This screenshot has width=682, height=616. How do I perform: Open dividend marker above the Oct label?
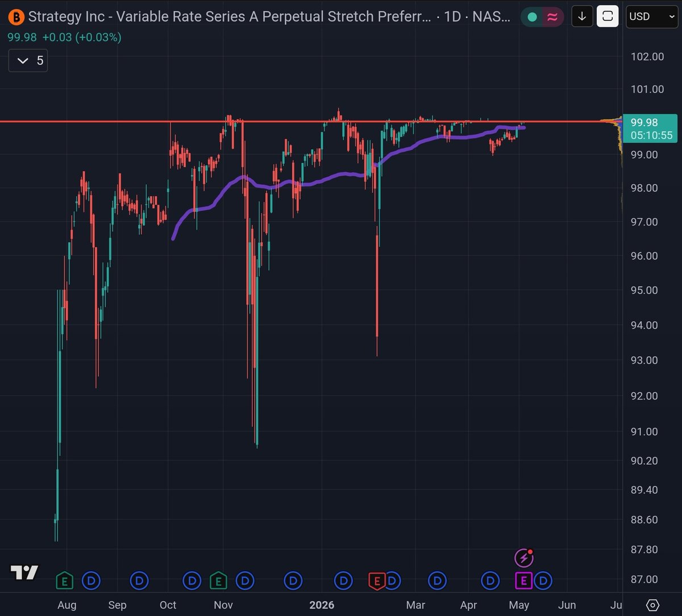[x=192, y=580]
